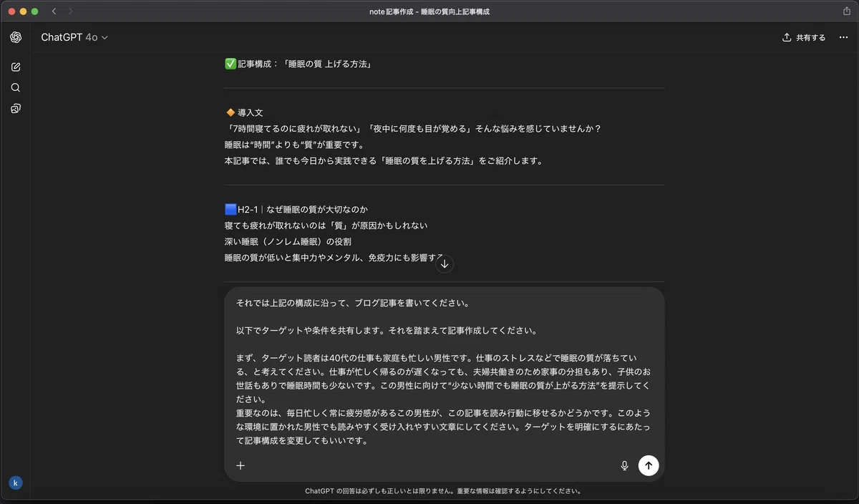859x504 pixels.
Task: Click the plus attachment icon in composer
Action: pos(241,465)
